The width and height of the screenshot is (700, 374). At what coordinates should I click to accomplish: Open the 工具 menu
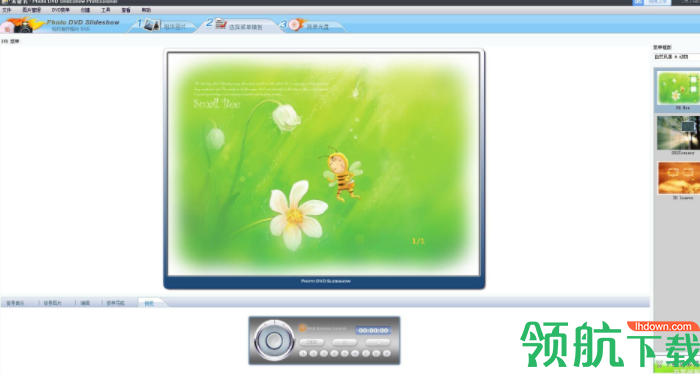pyautogui.click(x=106, y=10)
